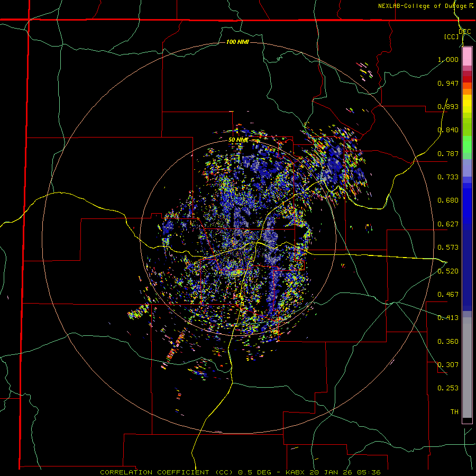Screen dimensions: 476x476
Task: Click the [CC] color scale unit label
Action: tap(451, 36)
